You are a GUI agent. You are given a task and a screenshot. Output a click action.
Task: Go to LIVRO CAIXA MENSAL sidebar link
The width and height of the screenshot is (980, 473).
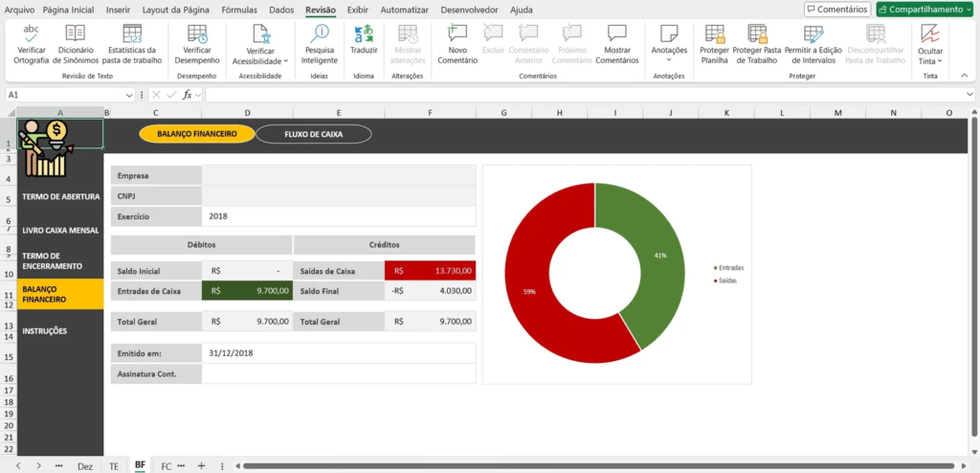(59, 231)
